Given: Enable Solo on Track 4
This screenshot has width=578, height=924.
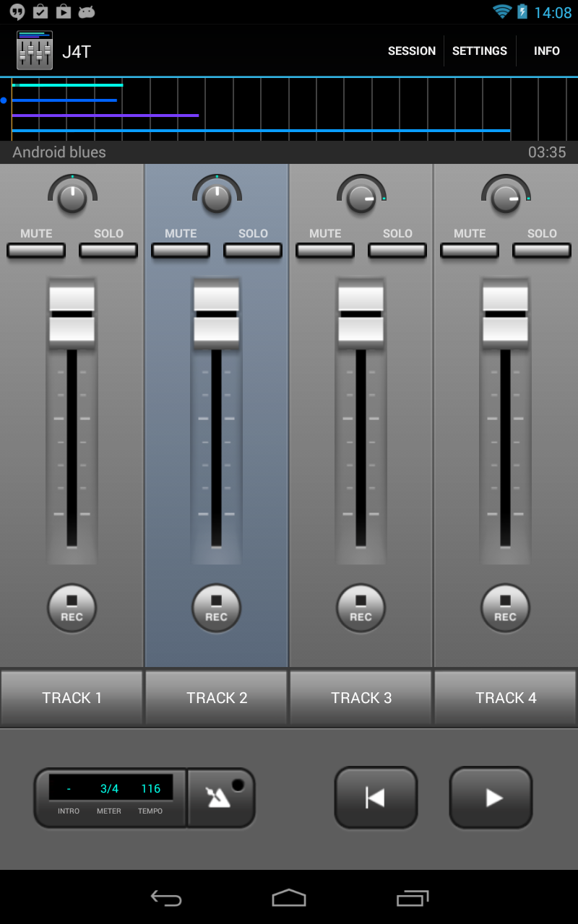Looking at the screenshot, I should 542,250.
